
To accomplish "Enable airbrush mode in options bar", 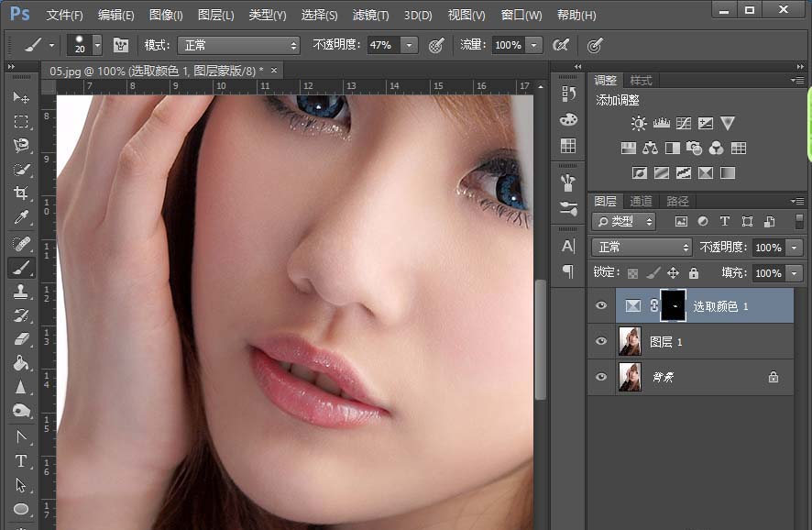I will pyautogui.click(x=561, y=45).
